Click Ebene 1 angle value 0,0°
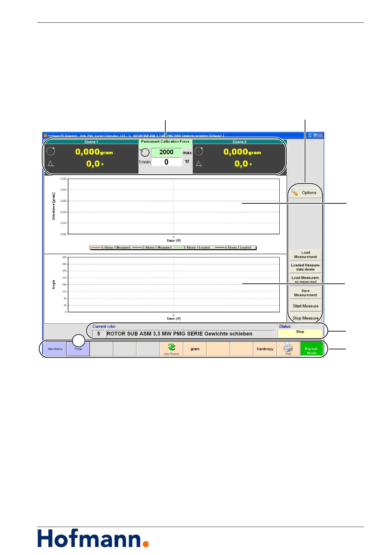The height and width of the screenshot is (555, 392). 95,164
